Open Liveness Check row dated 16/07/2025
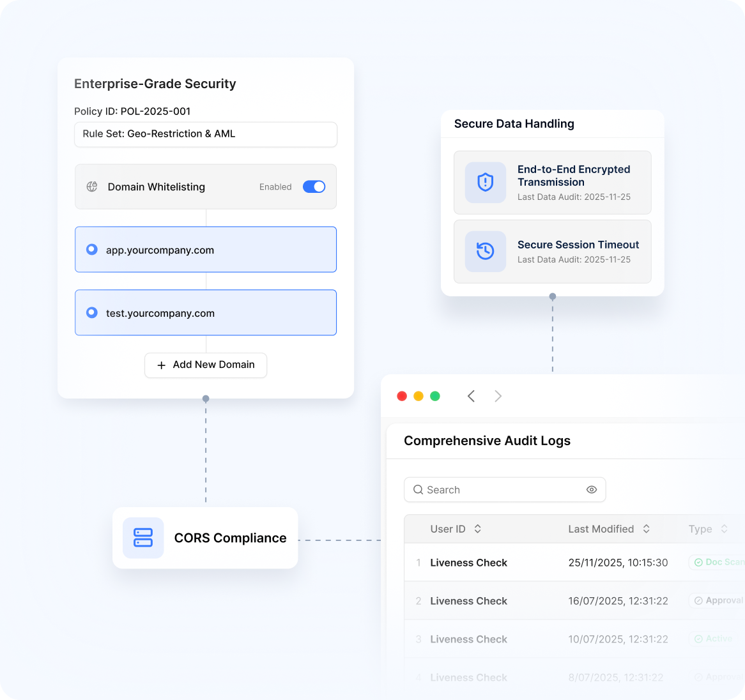Image resolution: width=745 pixels, height=700 pixels. (468, 601)
